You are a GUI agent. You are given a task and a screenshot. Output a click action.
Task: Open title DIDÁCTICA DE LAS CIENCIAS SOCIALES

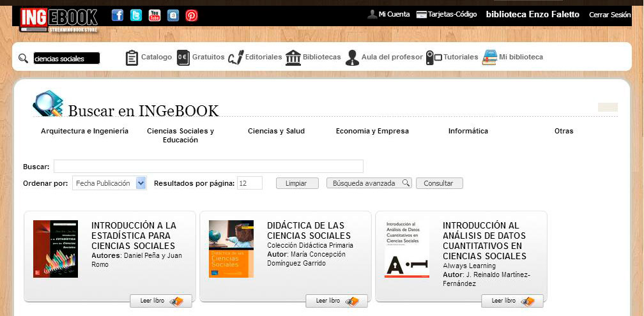click(309, 230)
